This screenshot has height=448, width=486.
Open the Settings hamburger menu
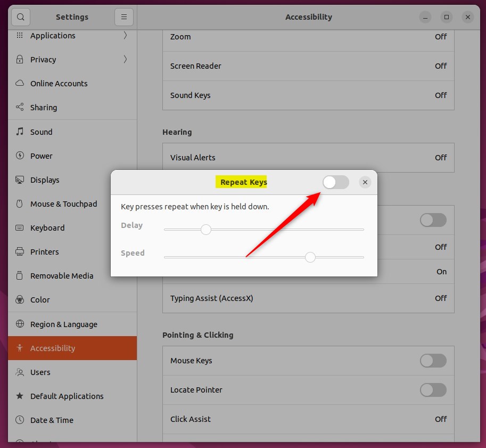click(124, 17)
